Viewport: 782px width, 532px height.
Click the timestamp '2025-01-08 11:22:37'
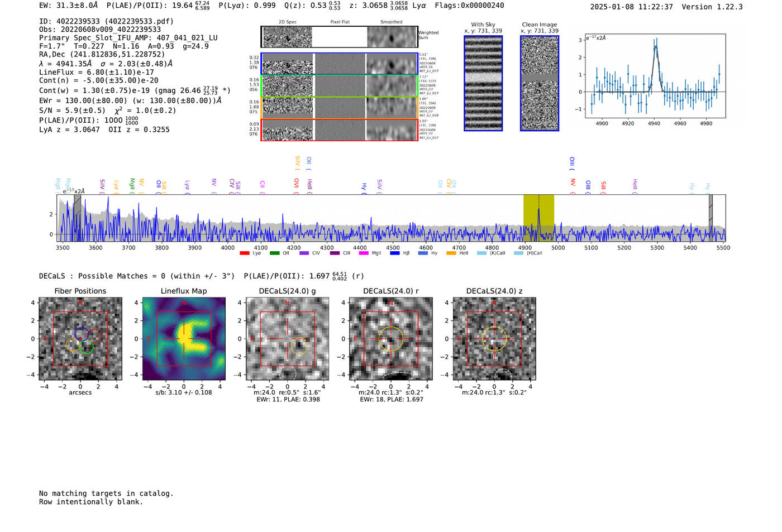[x=632, y=7]
